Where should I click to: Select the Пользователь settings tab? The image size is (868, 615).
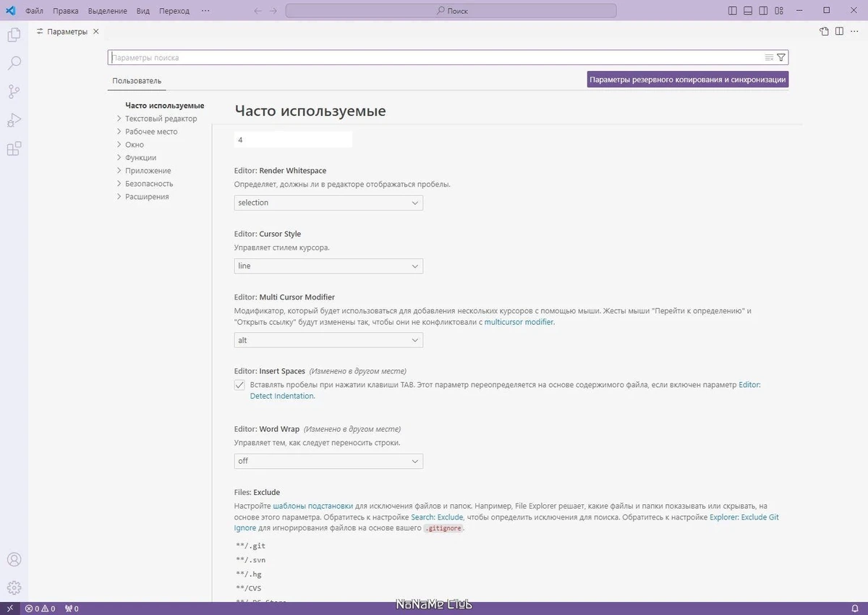tap(137, 80)
